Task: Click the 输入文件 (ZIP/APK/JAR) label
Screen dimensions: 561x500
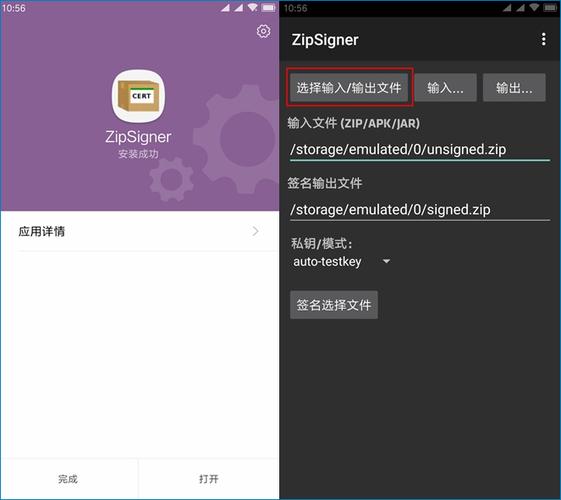Action: pos(353,123)
